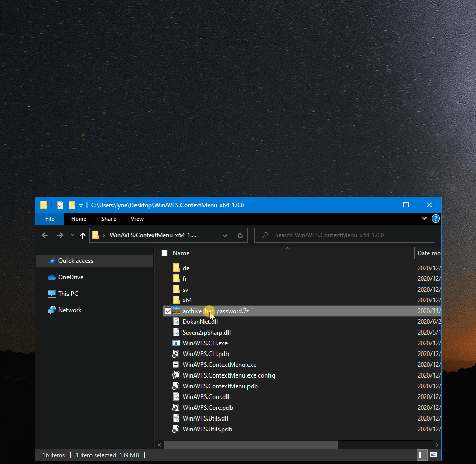Select OneDrive in navigation pane
Image resolution: width=476 pixels, height=464 pixels.
pos(71,277)
